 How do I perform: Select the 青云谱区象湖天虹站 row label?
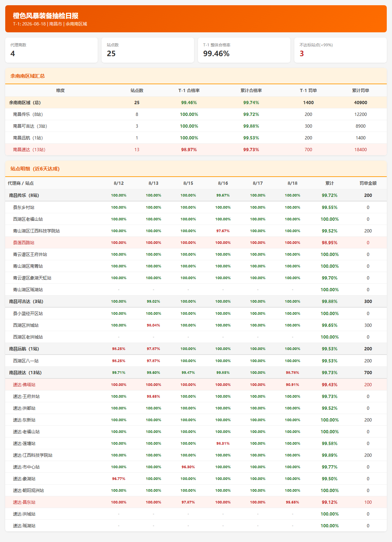(x=32, y=278)
